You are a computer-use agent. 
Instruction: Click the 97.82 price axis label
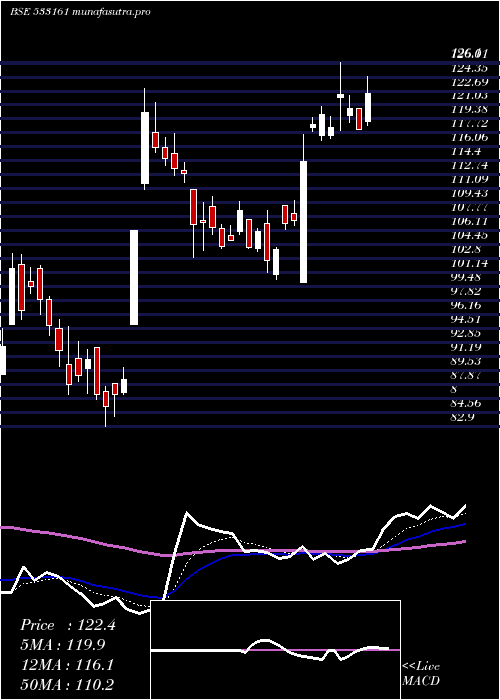466,291
